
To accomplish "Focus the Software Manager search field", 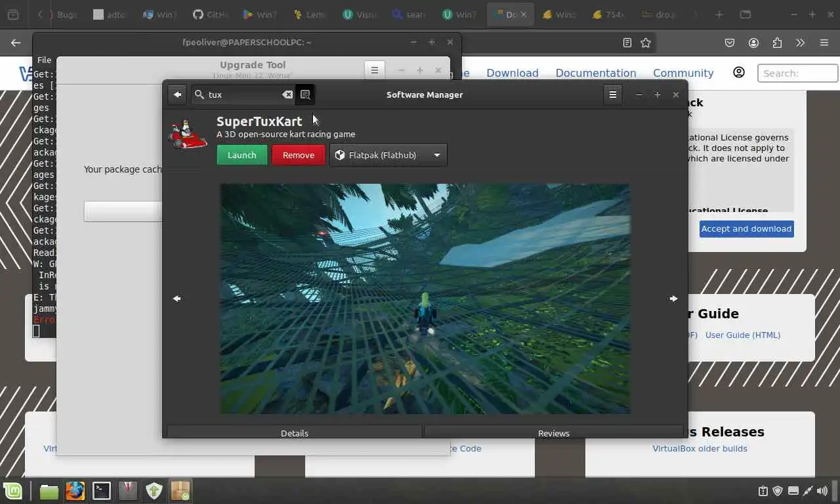I will 244,94.
